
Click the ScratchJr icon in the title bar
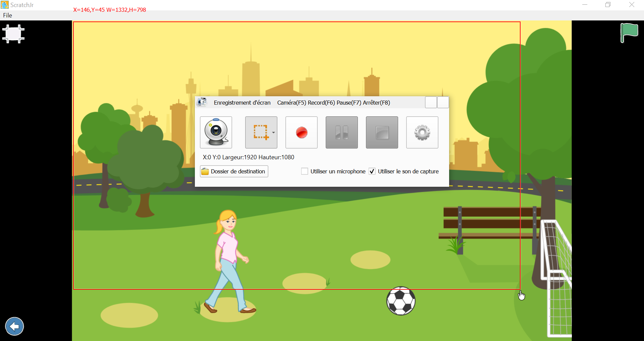point(5,5)
